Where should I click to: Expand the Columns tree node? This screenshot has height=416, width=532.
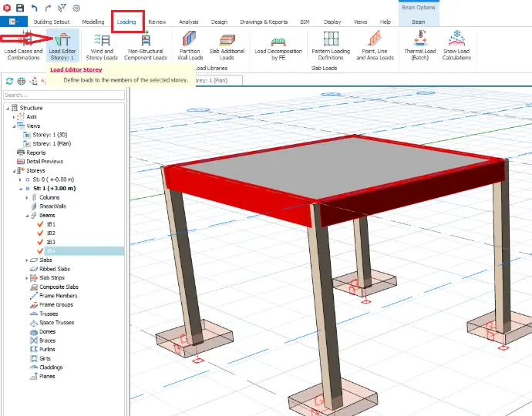[27, 197]
